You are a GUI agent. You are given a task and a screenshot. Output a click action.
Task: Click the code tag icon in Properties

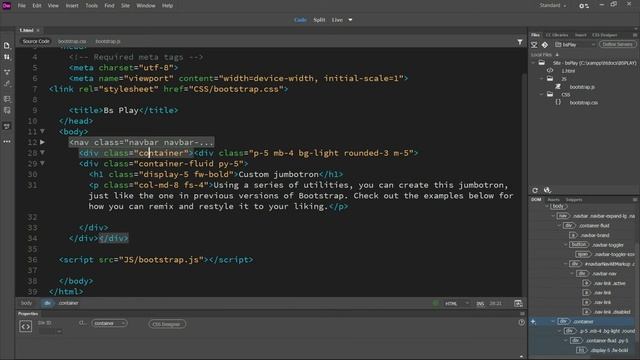(25, 327)
